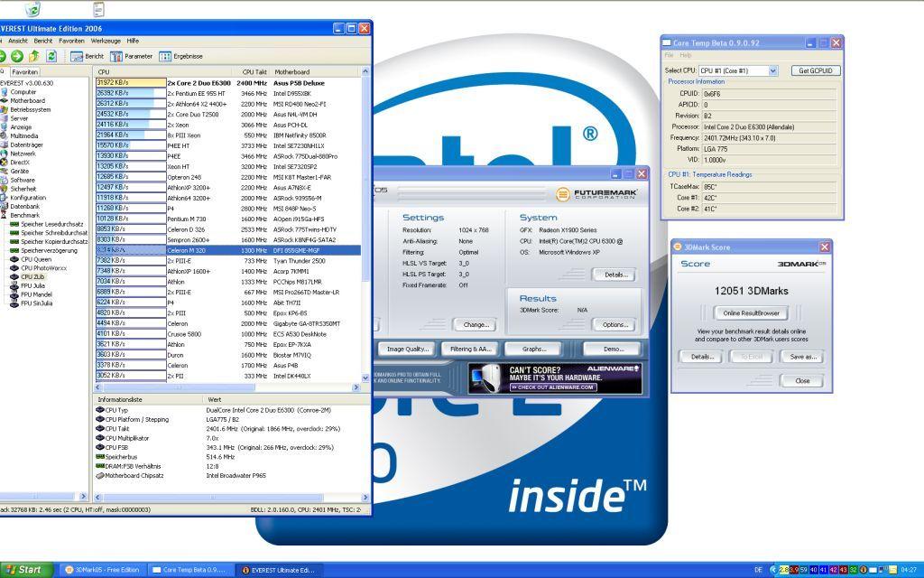This screenshot has width=924, height=578.
Task: Open the Bericht report toolbar button
Action: pyautogui.click(x=88, y=57)
